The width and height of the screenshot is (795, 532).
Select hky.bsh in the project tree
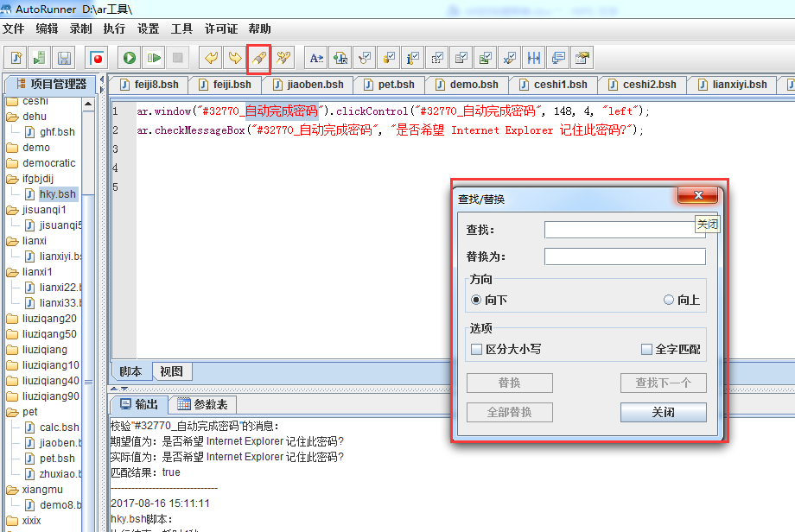click(x=57, y=194)
